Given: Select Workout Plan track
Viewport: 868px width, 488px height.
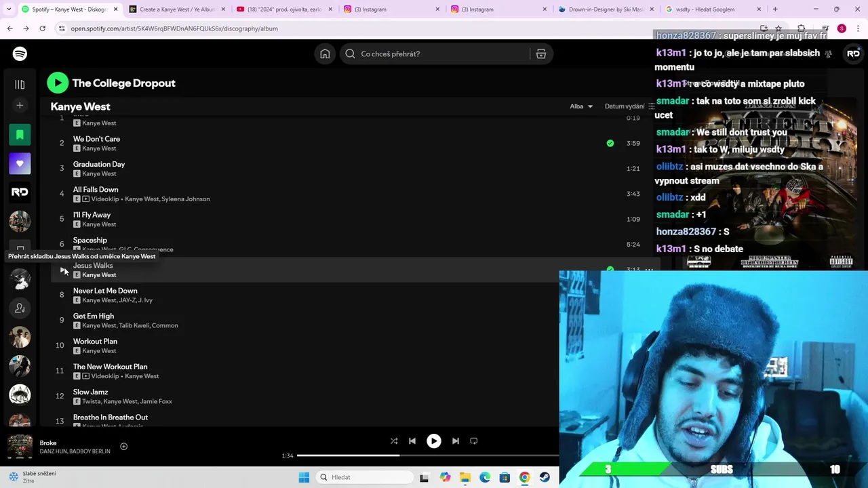Looking at the screenshot, I should click(x=95, y=342).
